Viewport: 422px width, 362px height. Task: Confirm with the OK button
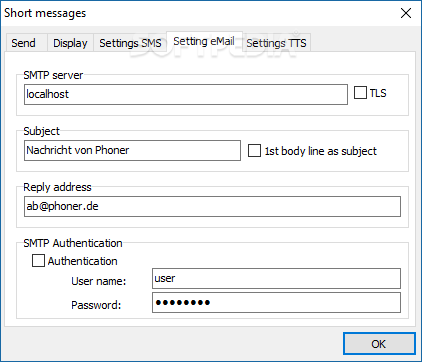tap(379, 344)
